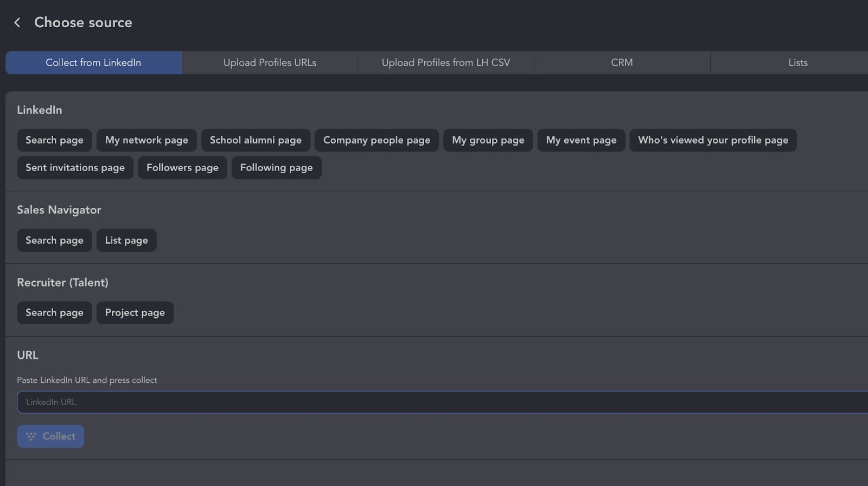Click the Following page button
This screenshot has height=486, width=868.
276,168
